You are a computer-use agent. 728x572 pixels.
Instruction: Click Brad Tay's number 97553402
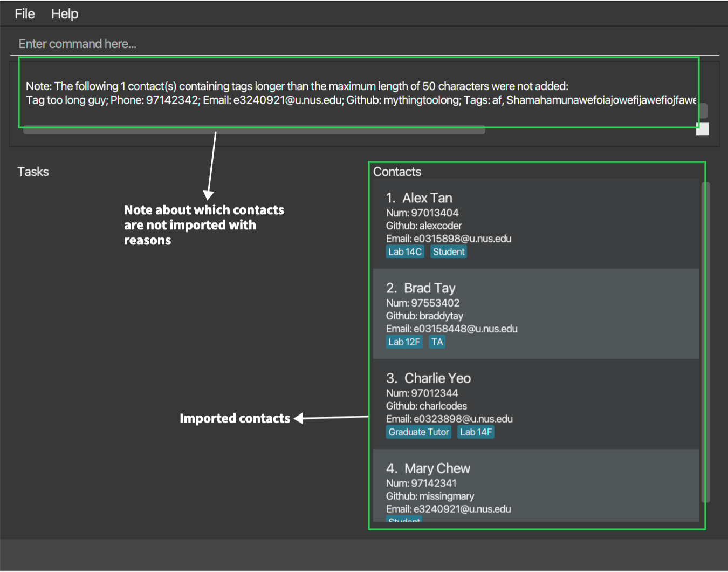[423, 303]
